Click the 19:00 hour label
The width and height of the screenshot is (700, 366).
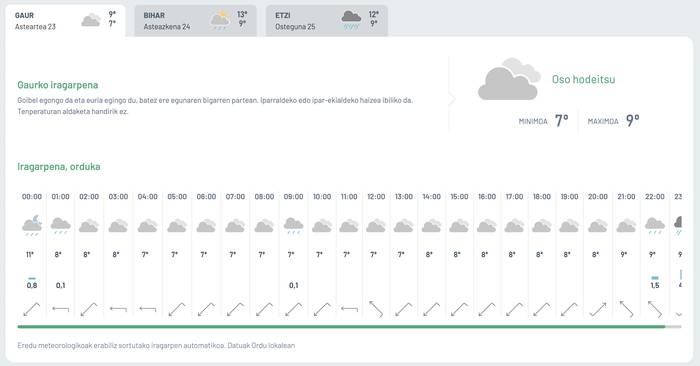coord(570,196)
